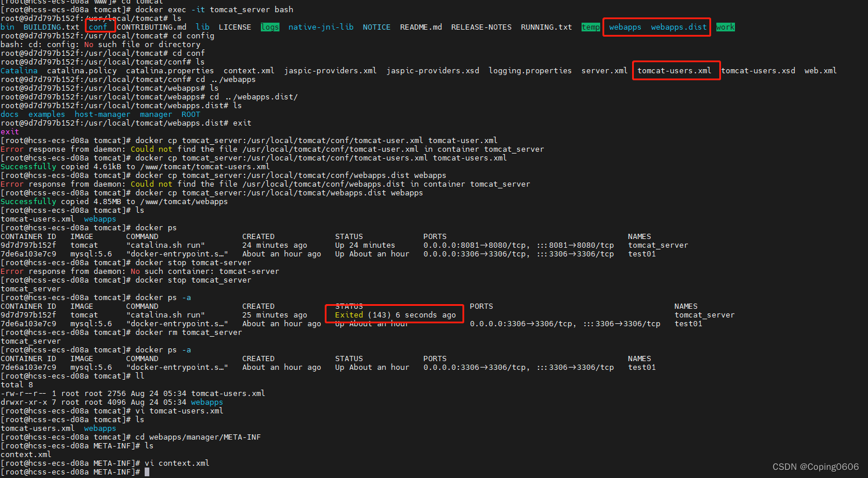868x478 pixels.
Task: Click BUILDING.txt in the tomcat directory listing
Action: coord(51,27)
